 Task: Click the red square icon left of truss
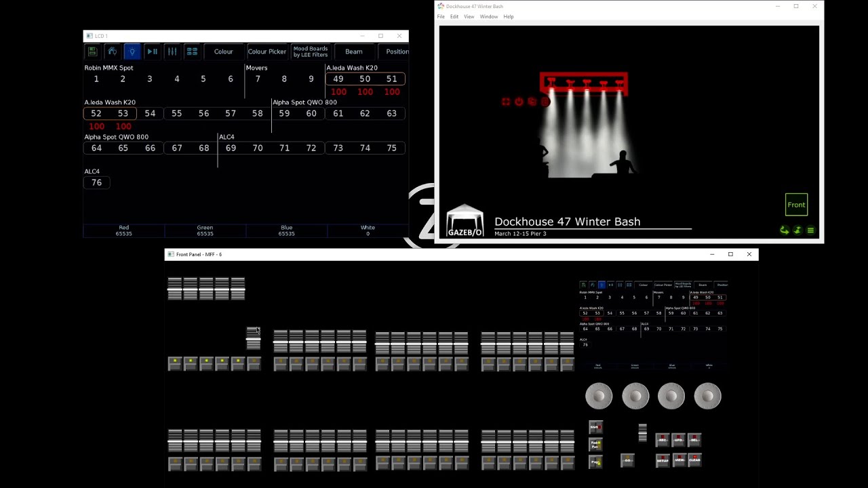pyautogui.click(x=505, y=102)
